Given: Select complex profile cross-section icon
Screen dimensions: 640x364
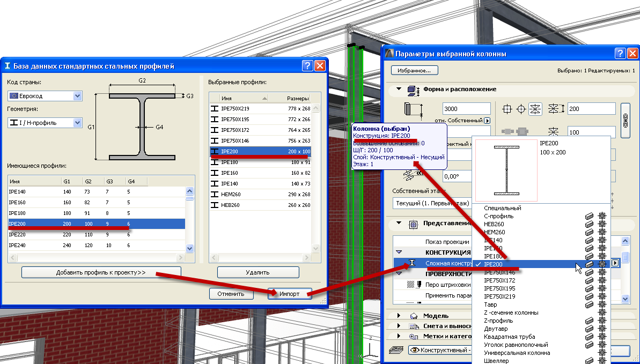Looking at the screenshot, I should click(535, 109).
